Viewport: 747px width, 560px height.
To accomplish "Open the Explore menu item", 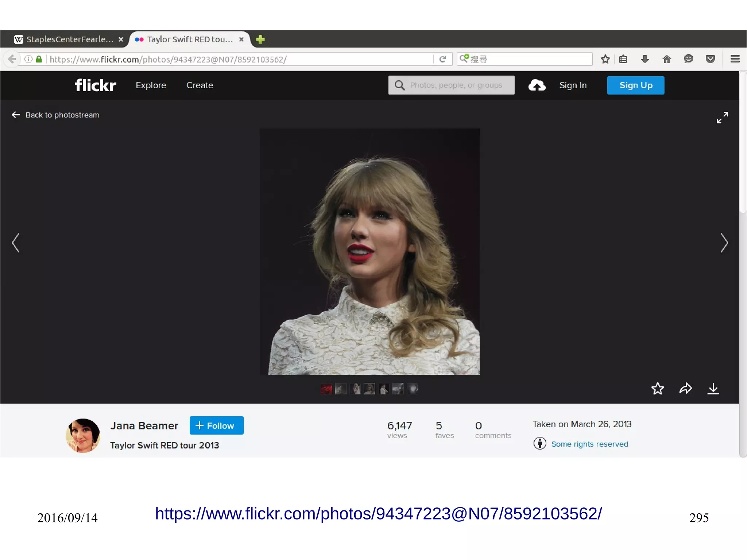I will coord(151,85).
